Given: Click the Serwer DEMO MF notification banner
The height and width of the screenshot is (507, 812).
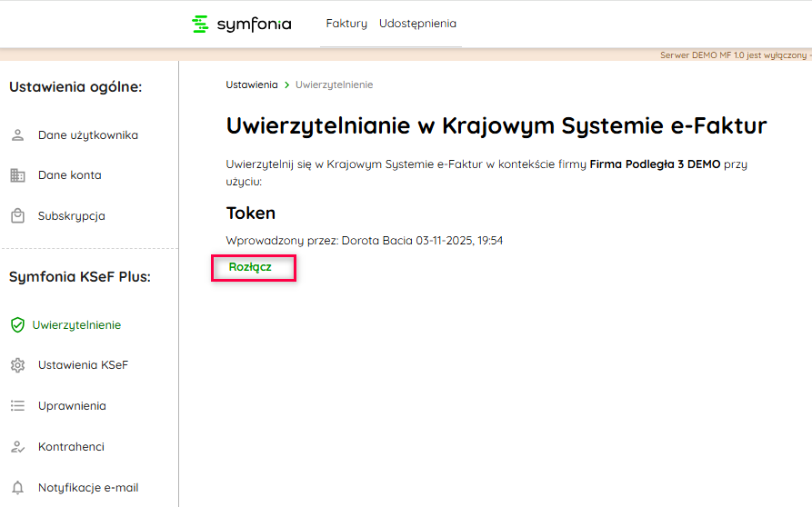Looking at the screenshot, I should 735,55.
